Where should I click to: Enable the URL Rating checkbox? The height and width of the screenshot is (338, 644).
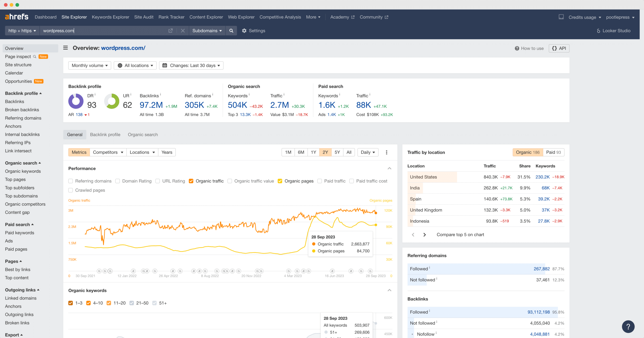tap(158, 181)
